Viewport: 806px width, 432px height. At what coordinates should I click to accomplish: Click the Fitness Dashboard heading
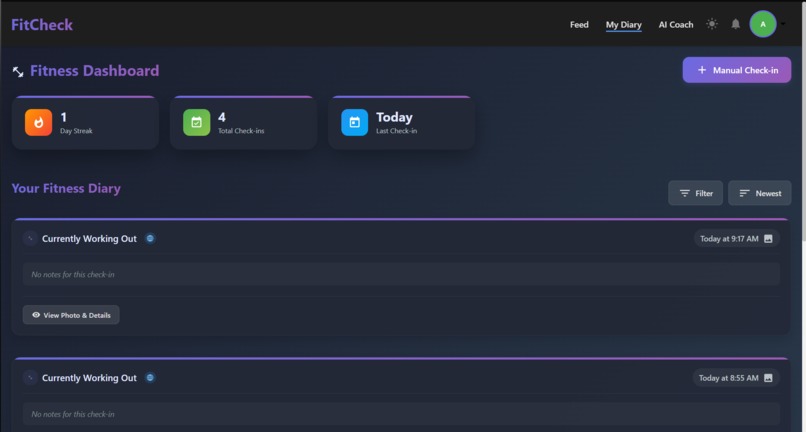95,71
